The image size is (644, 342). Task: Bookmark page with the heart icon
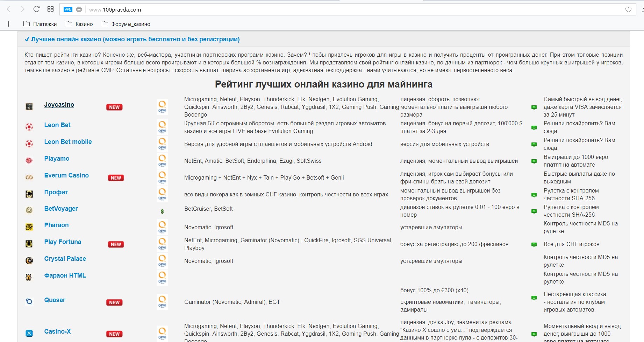pos(628,9)
